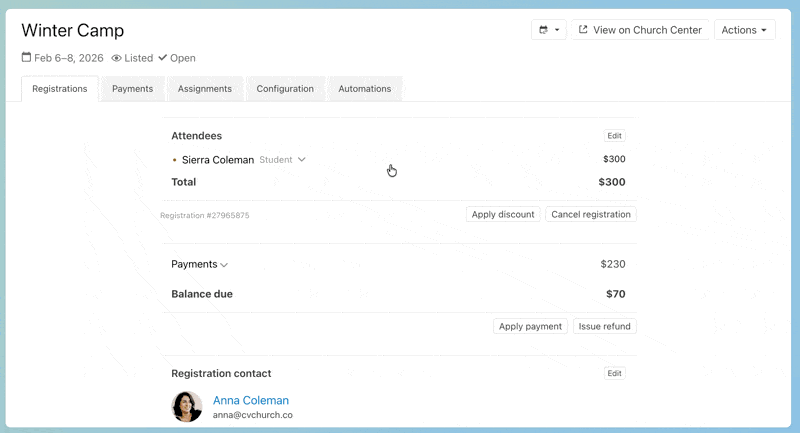Image resolution: width=800 pixels, height=433 pixels.
Task: Click the checkmark icon beside Open
Action: (x=162, y=58)
